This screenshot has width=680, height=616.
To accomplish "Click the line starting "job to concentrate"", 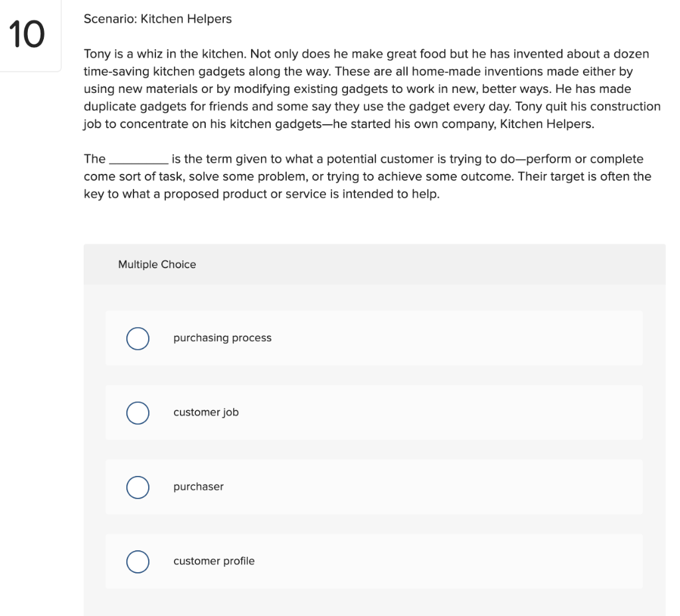I will [x=339, y=123].
